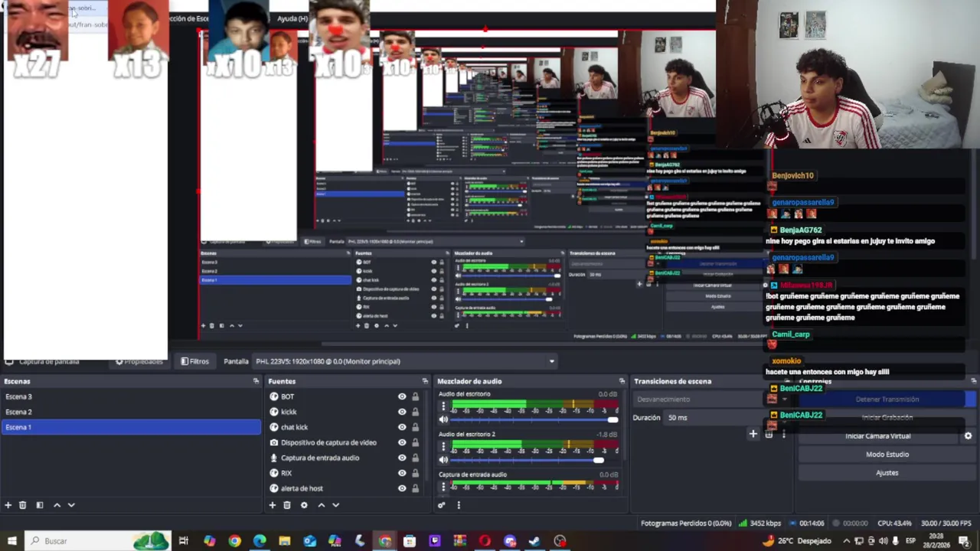Open audio mixer bottom three-dot menu
Viewport: 980px width, 551px height.
pyautogui.click(x=459, y=505)
